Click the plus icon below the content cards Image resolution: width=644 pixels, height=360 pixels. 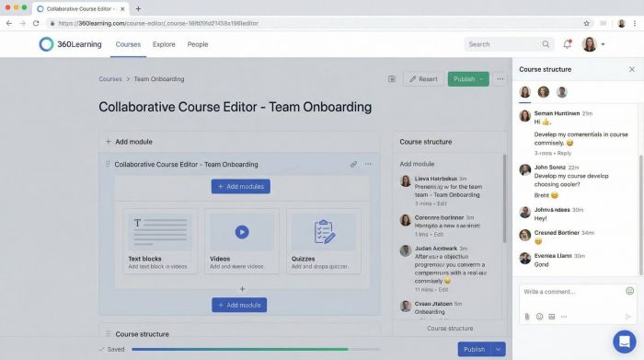point(242,289)
